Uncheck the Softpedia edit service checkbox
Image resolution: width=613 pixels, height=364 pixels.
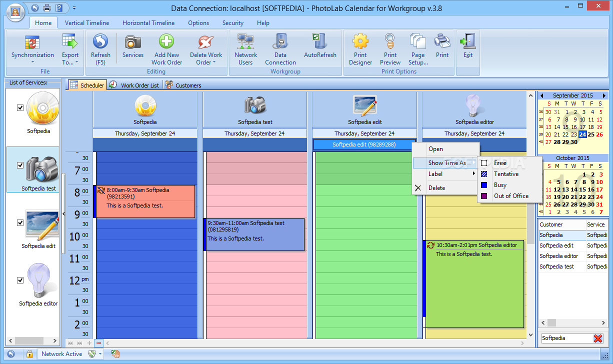pos(20,222)
